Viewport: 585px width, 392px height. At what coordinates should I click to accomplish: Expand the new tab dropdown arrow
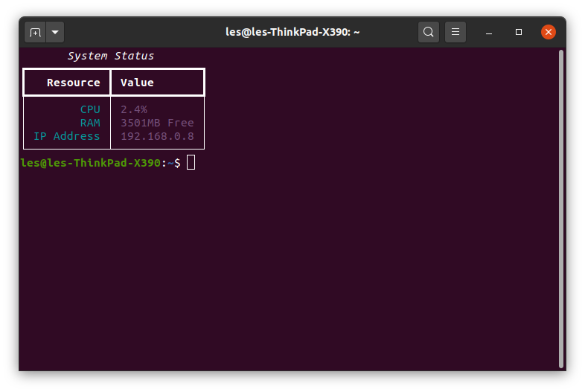[56, 33]
